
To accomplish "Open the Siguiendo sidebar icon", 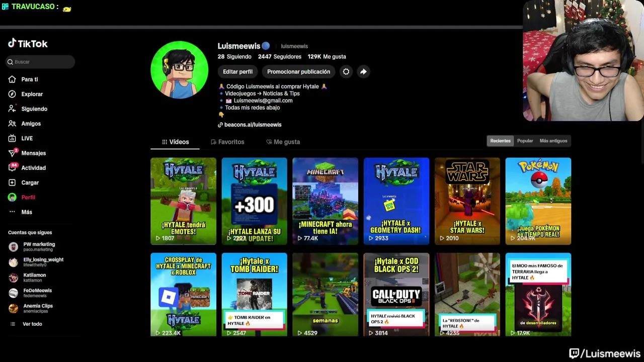I will click(12, 109).
